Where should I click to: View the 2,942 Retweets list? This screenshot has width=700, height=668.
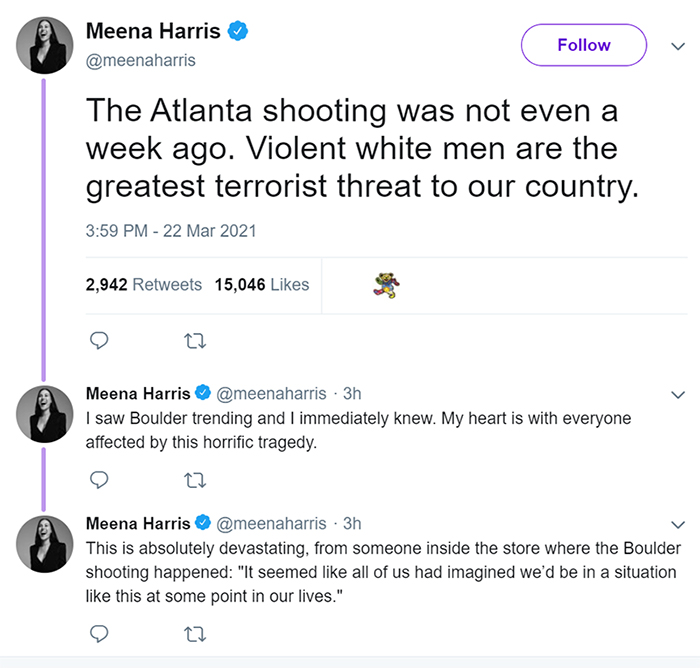(144, 284)
